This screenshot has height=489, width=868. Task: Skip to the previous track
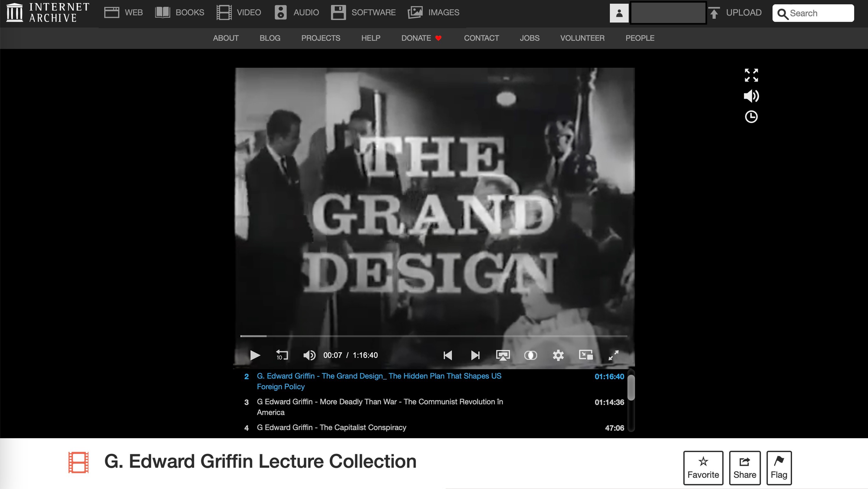click(448, 355)
